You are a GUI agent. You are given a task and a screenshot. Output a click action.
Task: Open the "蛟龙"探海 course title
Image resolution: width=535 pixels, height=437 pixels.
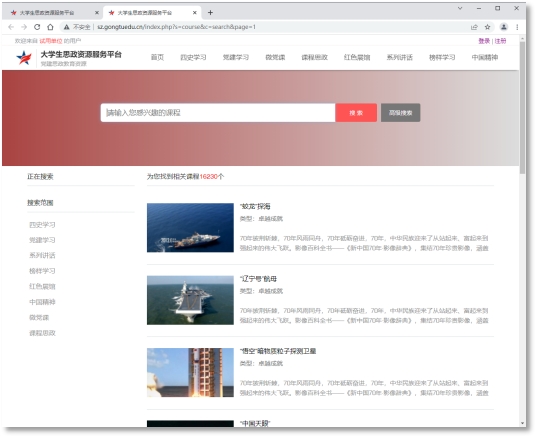click(255, 206)
